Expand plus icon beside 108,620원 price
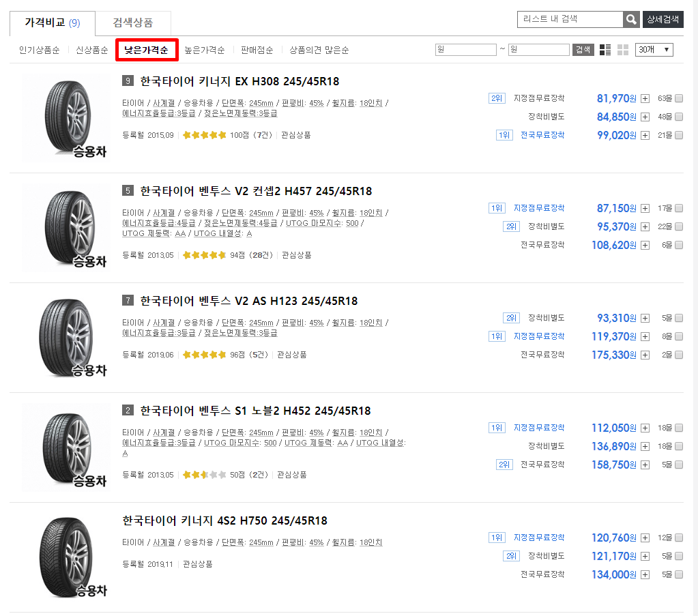This screenshot has height=616, width=698. tap(645, 246)
